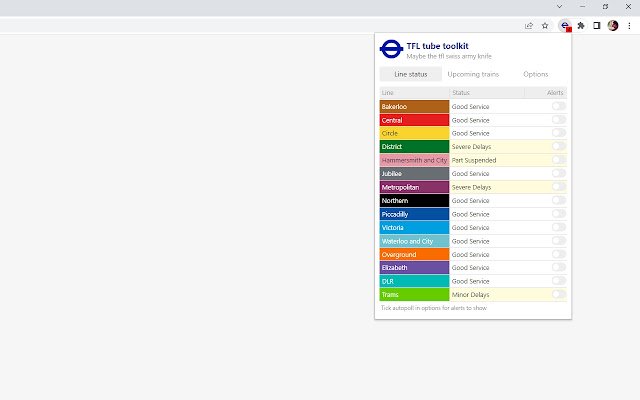Screen dimensions: 640x400
Task: Click Northern's Good Service status
Action: point(470,200)
